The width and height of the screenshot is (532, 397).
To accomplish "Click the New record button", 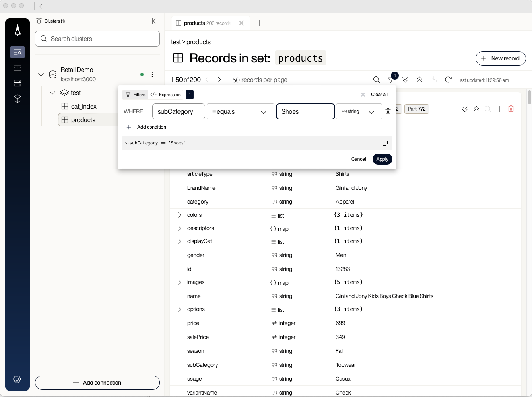I will [x=501, y=58].
